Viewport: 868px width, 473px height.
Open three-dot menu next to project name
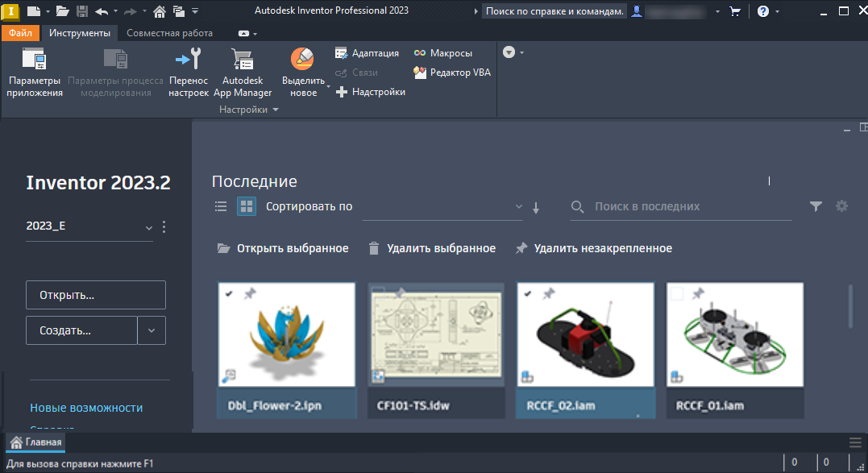click(x=164, y=226)
